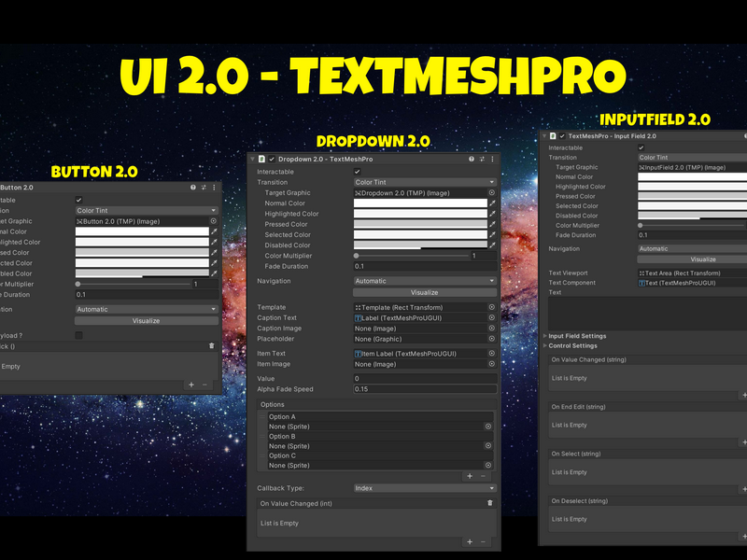
Task: Expand Input Field Settings foldout
Action: coord(545,336)
